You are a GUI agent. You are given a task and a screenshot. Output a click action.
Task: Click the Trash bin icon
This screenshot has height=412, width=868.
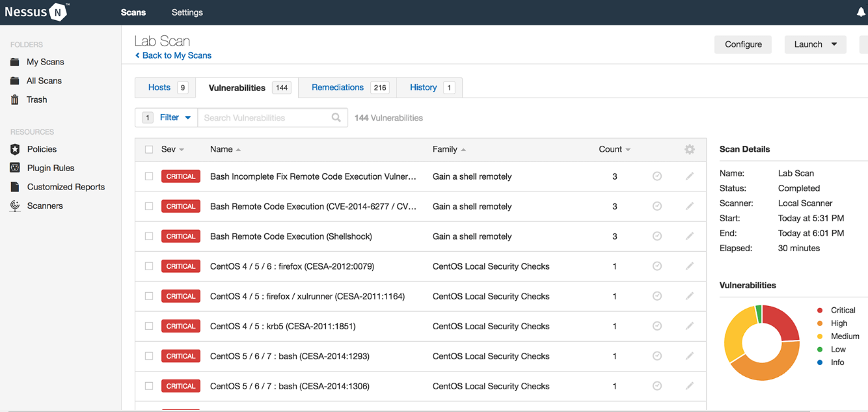15,100
